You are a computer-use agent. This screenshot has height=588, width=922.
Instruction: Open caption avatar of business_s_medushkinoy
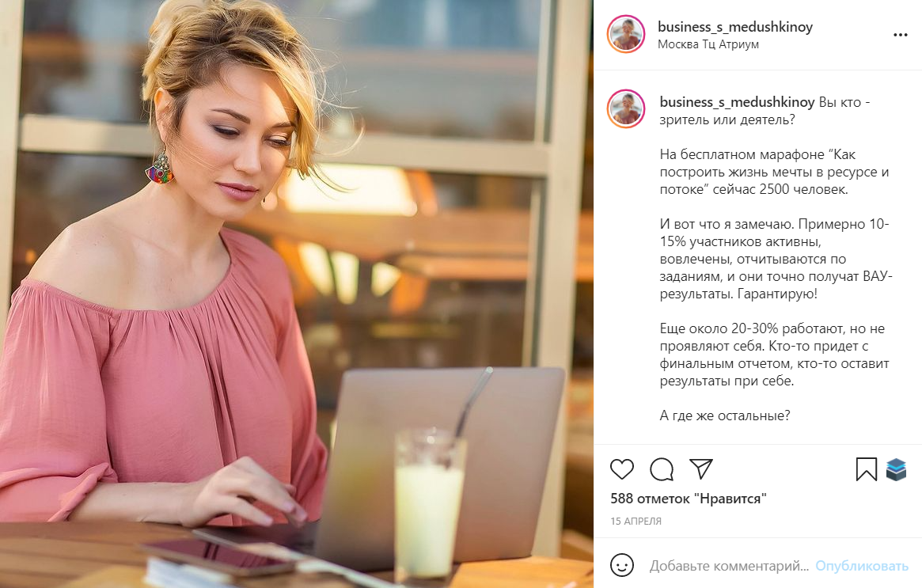pos(626,108)
